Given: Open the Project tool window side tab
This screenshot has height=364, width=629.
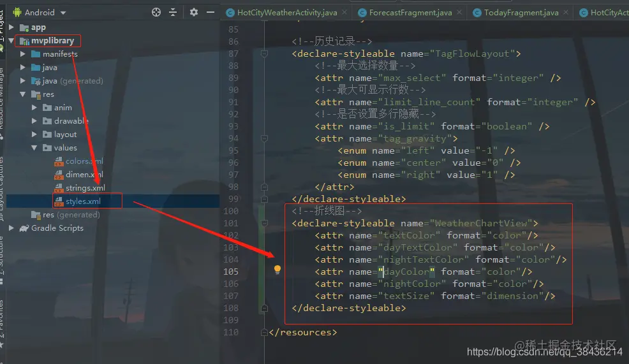Looking at the screenshot, I should pyautogui.click(x=2, y=25).
